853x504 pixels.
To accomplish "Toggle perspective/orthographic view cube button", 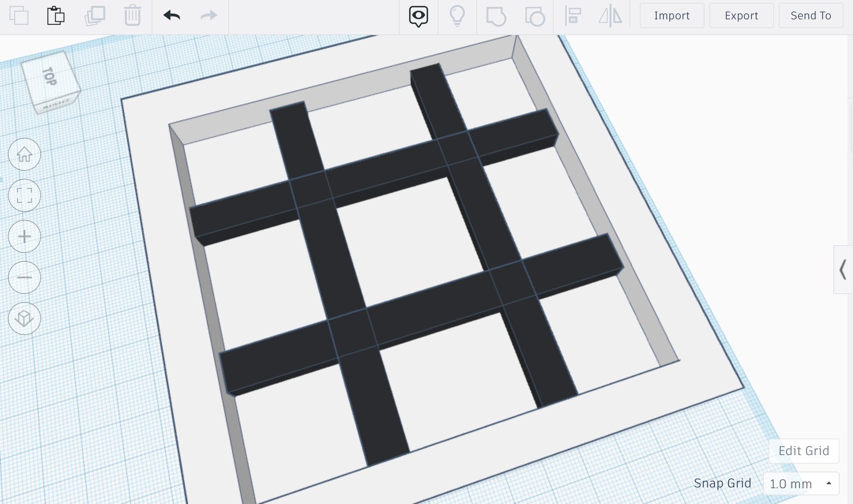I will [x=24, y=319].
